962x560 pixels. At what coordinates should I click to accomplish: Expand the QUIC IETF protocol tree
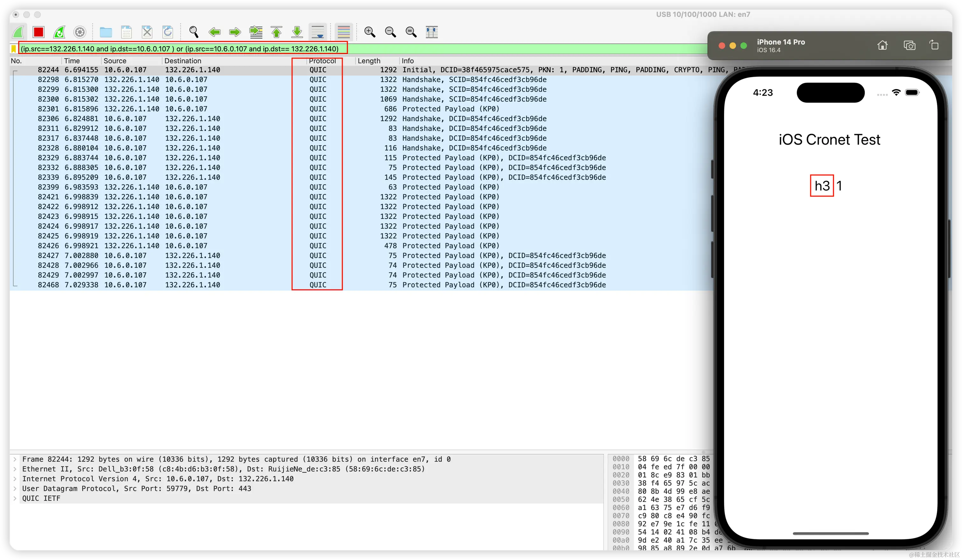pos(15,498)
